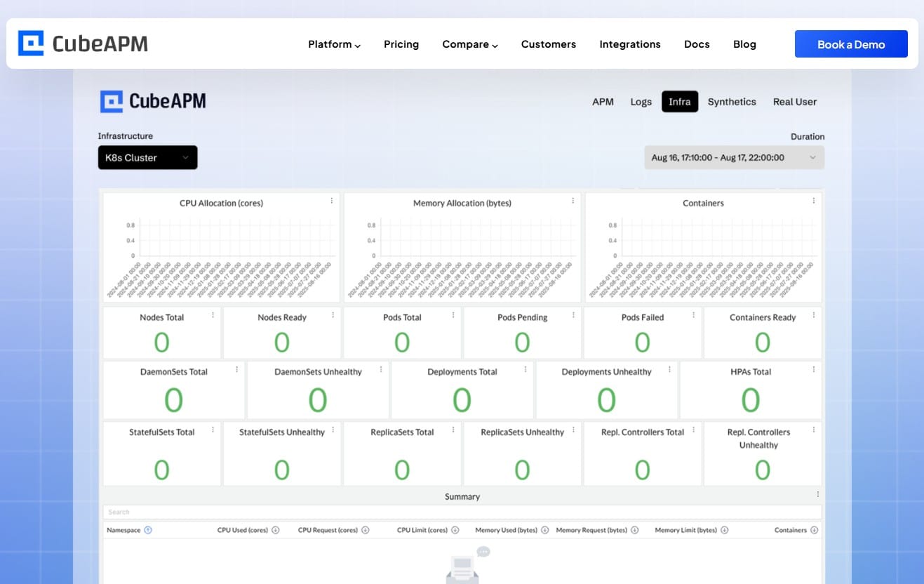
Task: Open the HPAs Total card menu
Action: click(x=814, y=369)
